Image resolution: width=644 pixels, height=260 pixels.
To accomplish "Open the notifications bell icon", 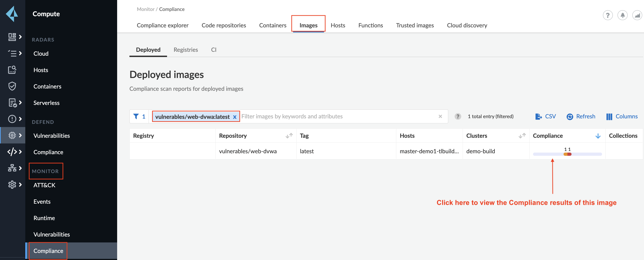I will [x=622, y=16].
